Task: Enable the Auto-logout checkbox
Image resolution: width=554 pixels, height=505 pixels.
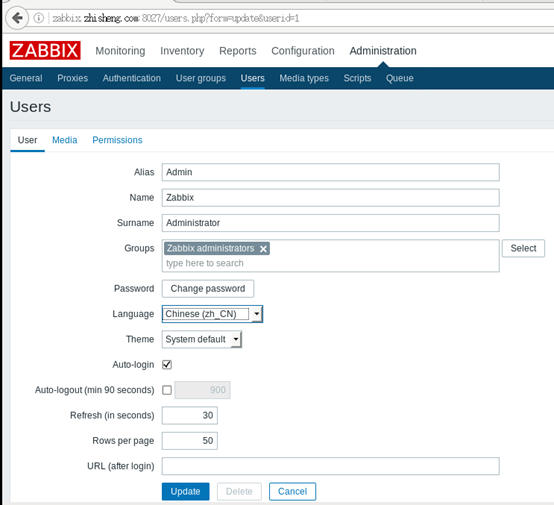Action: point(167,390)
